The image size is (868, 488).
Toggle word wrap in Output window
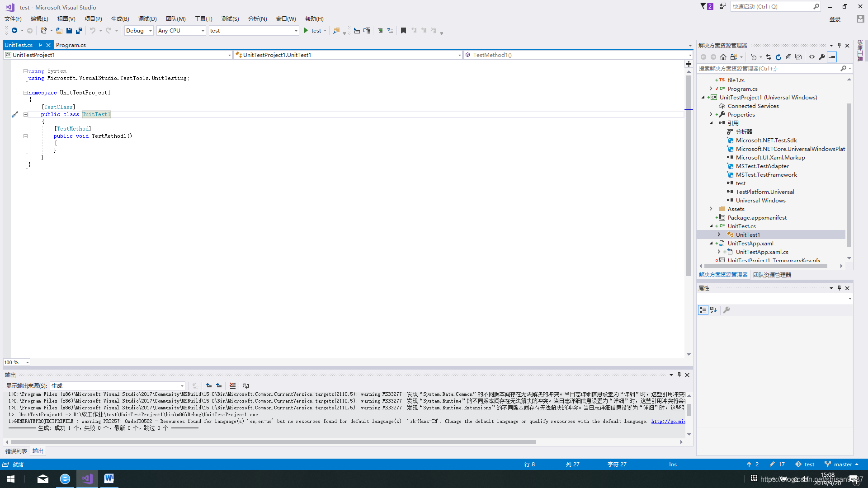[246, 386]
